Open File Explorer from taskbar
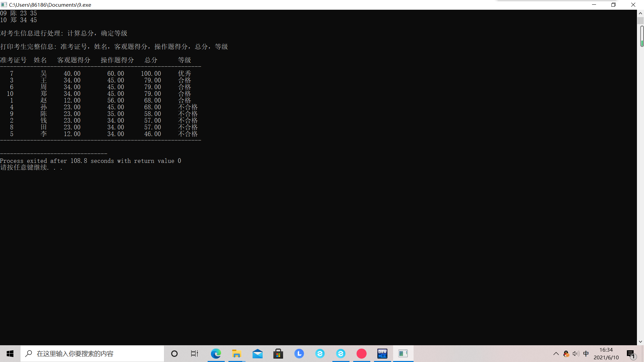 (237, 354)
